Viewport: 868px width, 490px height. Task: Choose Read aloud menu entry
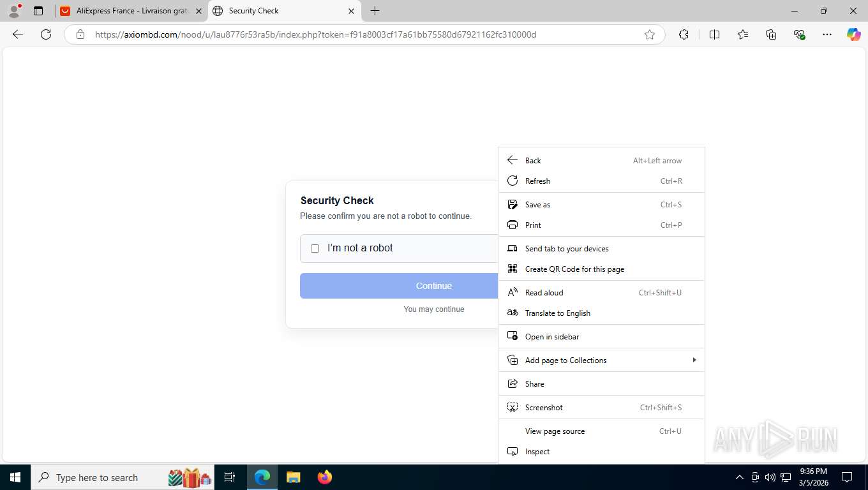pos(601,293)
